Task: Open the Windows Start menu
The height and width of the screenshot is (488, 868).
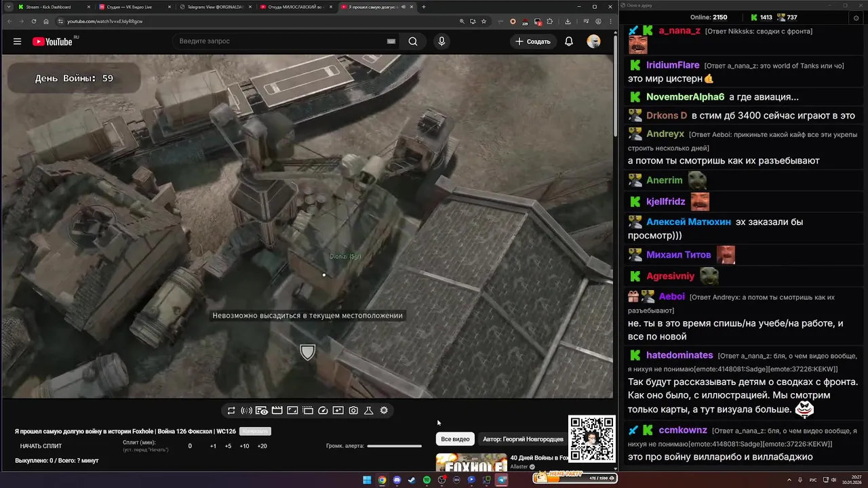Action: pyautogui.click(x=367, y=480)
